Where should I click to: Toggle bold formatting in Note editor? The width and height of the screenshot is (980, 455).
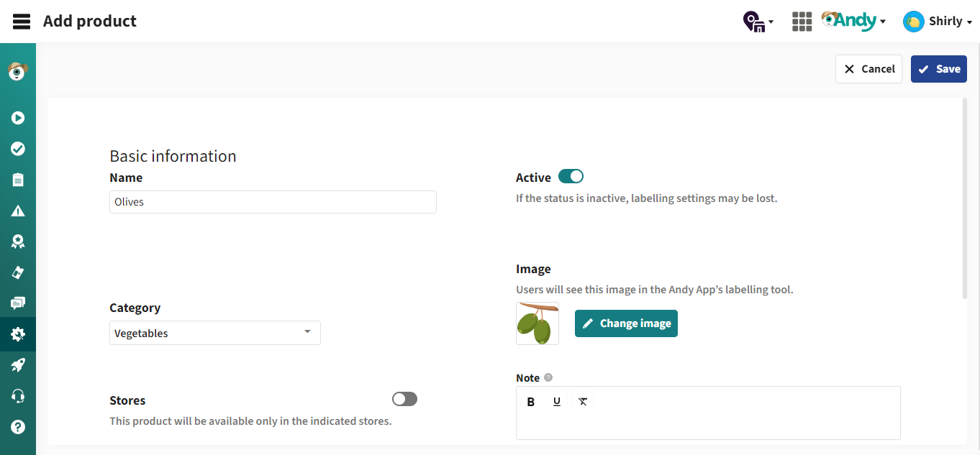click(x=531, y=402)
